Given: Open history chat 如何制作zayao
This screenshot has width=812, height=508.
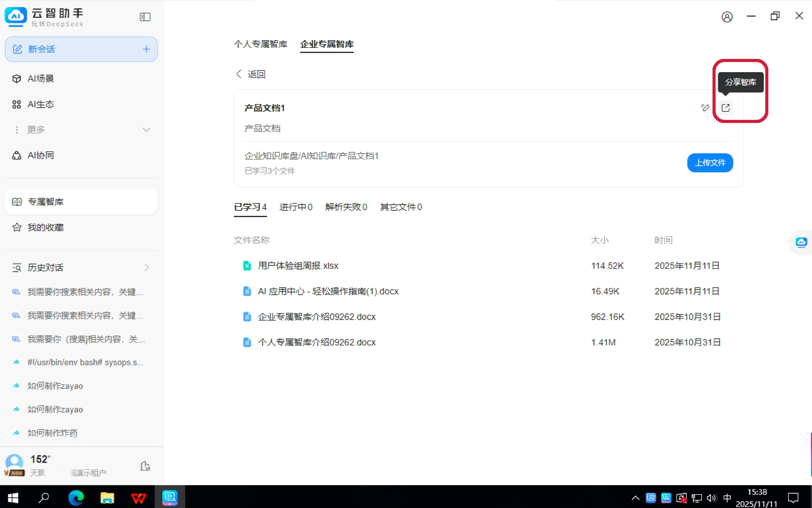Looking at the screenshot, I should click(x=55, y=386).
